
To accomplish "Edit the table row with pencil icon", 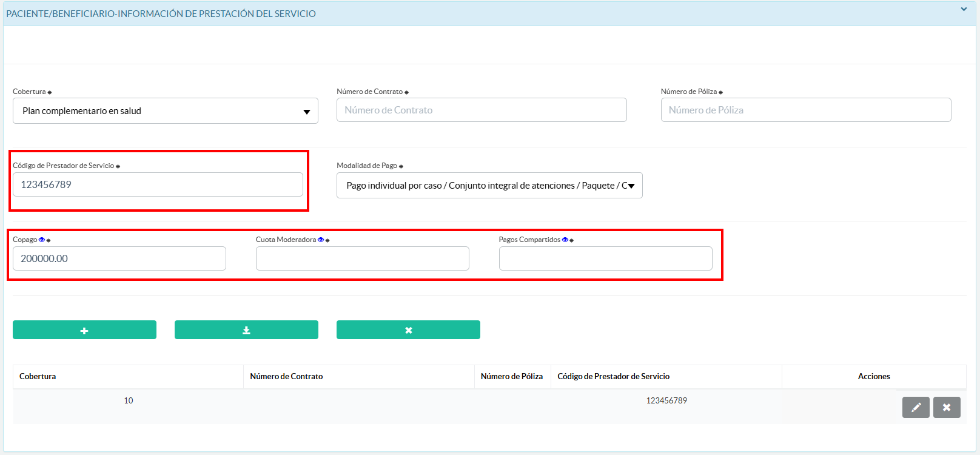I will (x=916, y=407).
